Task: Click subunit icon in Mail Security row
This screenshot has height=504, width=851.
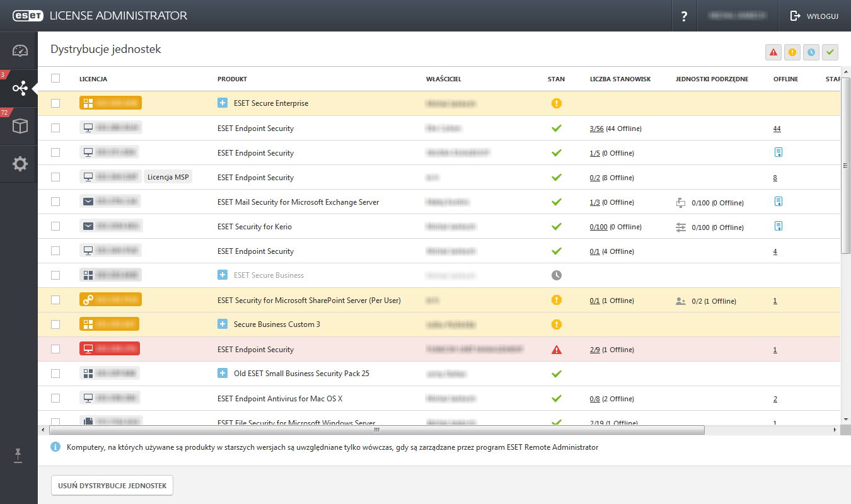Action: coord(680,203)
